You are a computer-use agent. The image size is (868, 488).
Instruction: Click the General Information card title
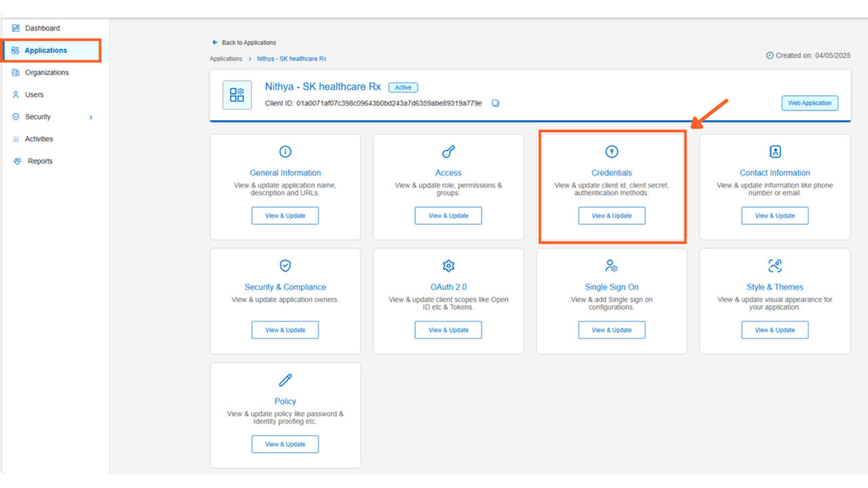(x=285, y=173)
